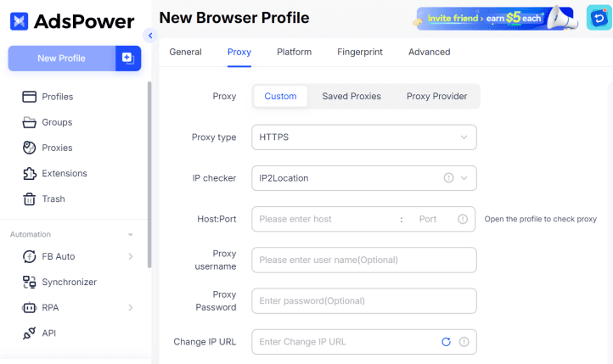The image size is (613, 364).
Task: Open the Extensions puzzle icon
Action: (28, 173)
